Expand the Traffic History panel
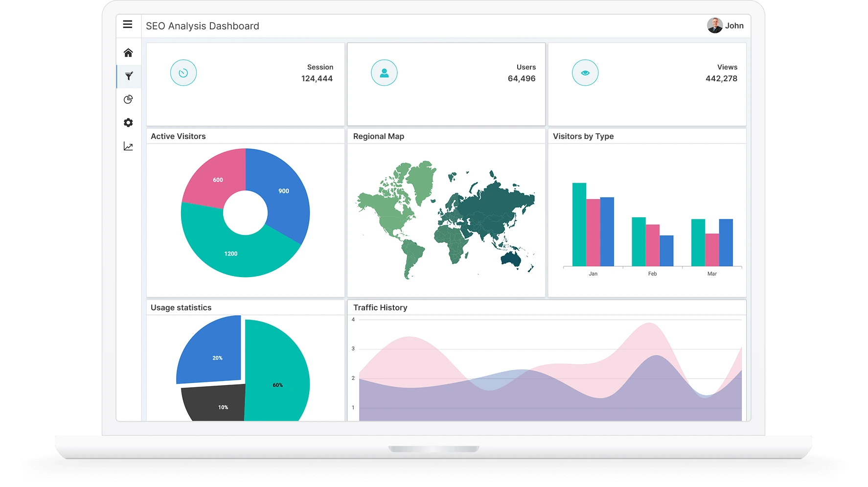The image size is (868, 487). (x=381, y=307)
